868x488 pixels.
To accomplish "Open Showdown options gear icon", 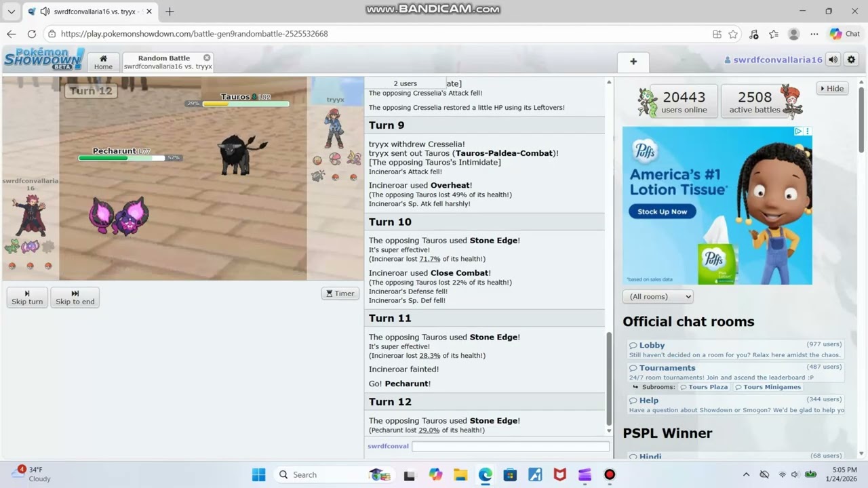I will (x=851, y=60).
